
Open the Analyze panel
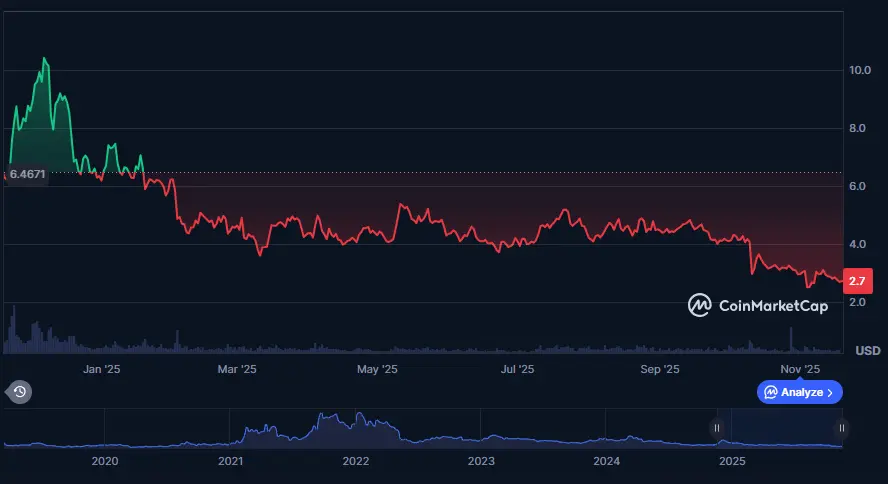click(800, 392)
